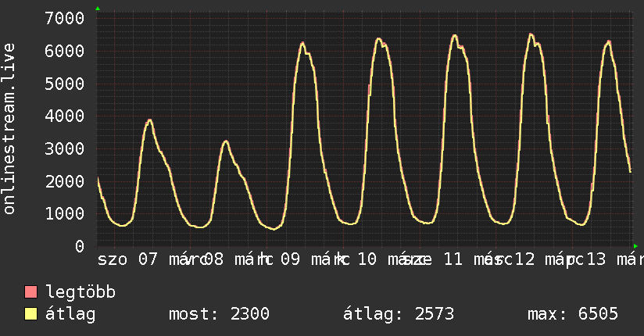Click the most: 2300 current value
The height and width of the screenshot is (336, 644).
click(219, 314)
